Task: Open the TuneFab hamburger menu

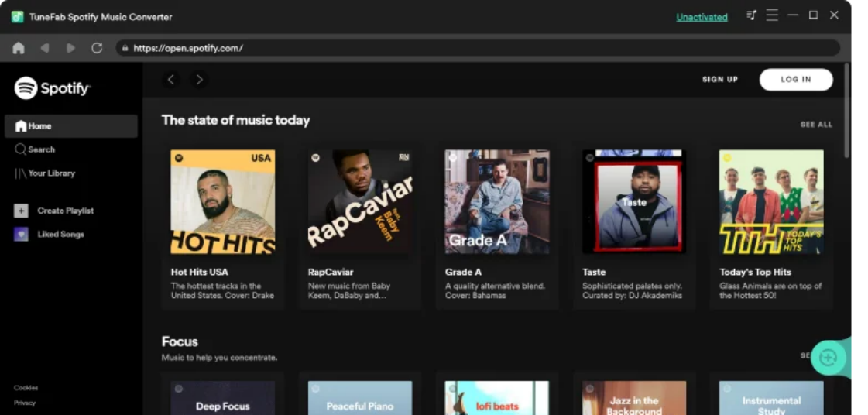Action: click(x=772, y=15)
